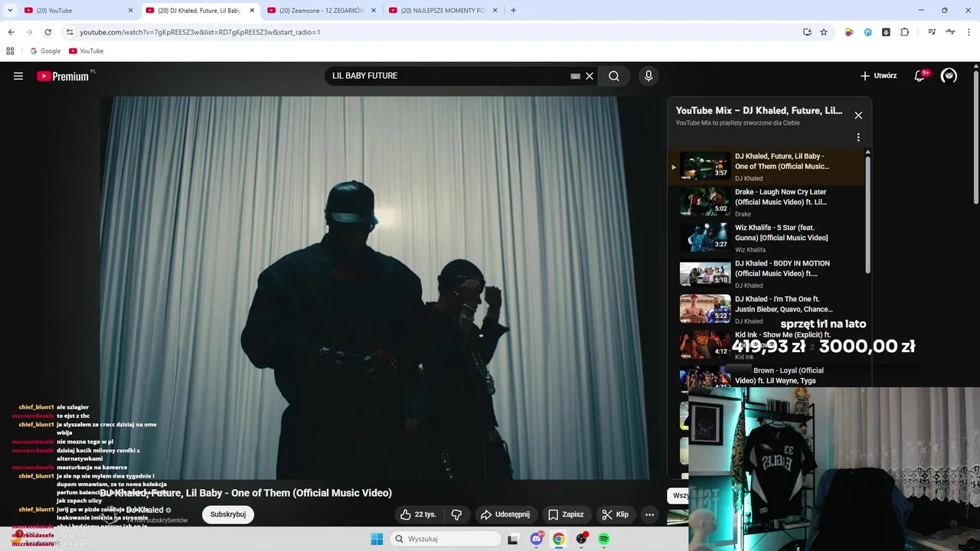
Task: Click inside the LIL BABY FUTURE search field
Action: coord(448,76)
